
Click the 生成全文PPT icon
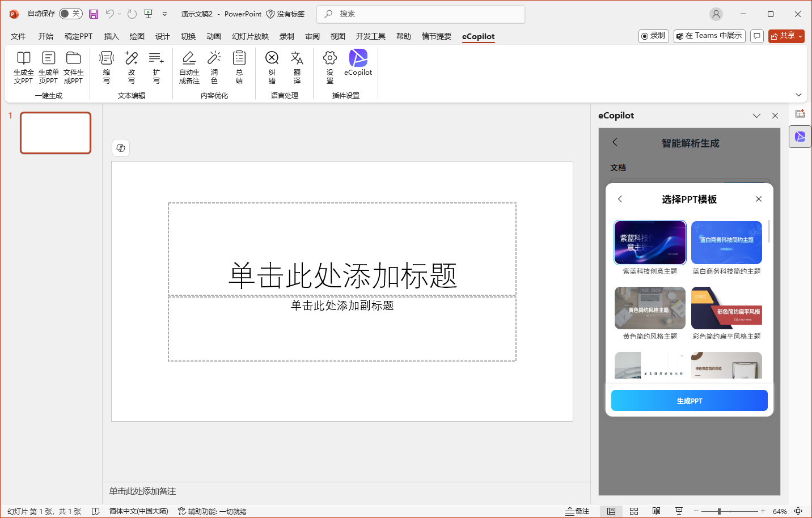pyautogui.click(x=23, y=58)
